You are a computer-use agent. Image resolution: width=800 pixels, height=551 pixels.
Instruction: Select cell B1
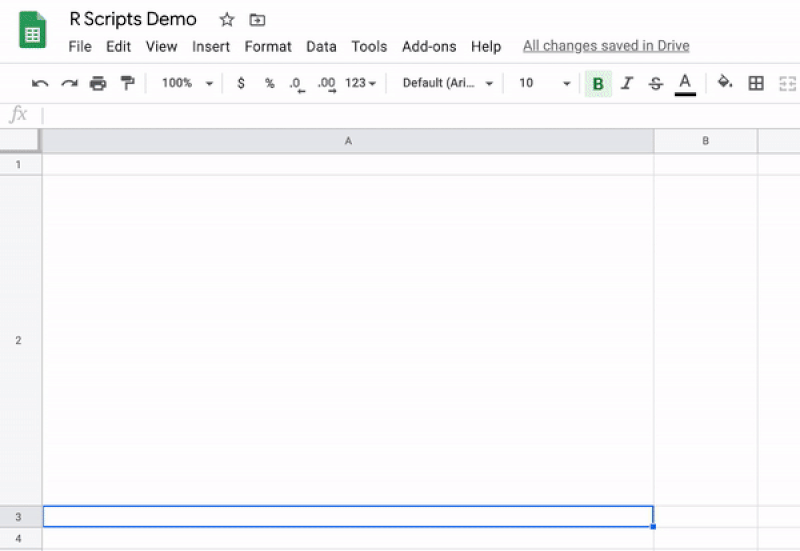(x=706, y=164)
